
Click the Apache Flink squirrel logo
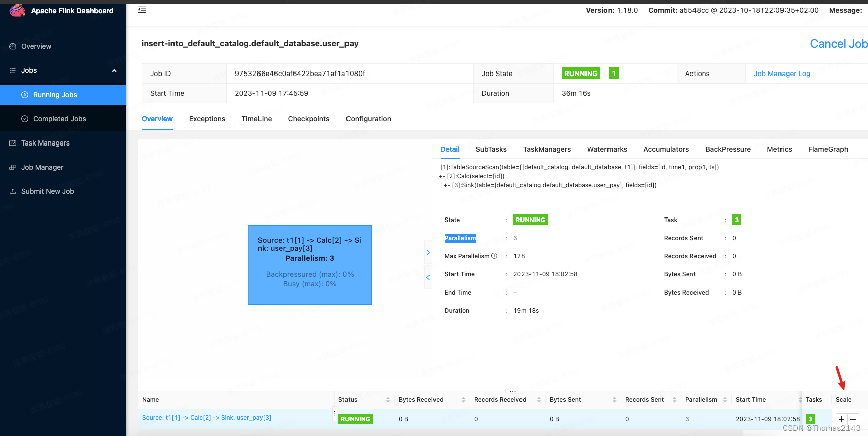[17, 10]
